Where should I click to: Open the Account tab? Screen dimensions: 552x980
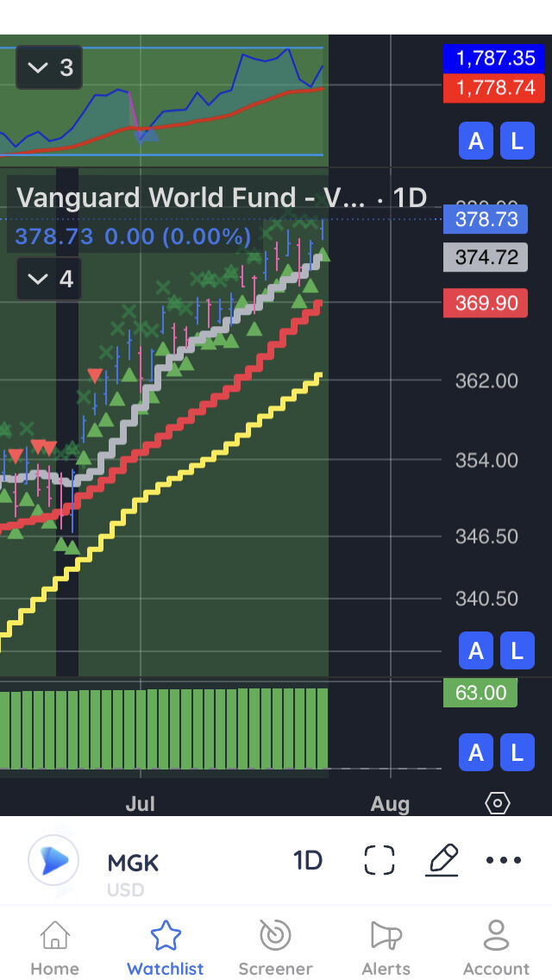[x=496, y=946]
